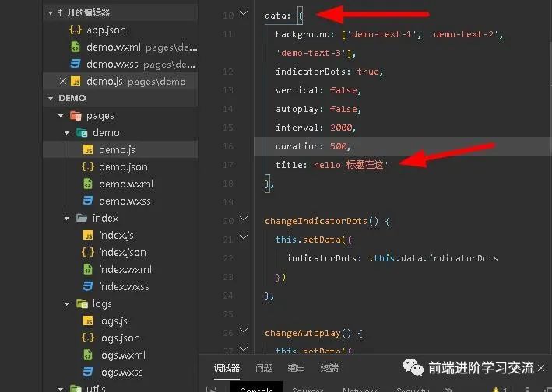This screenshot has height=392, width=552.
Task: Open the 终端 terminal tab
Action: [329, 368]
